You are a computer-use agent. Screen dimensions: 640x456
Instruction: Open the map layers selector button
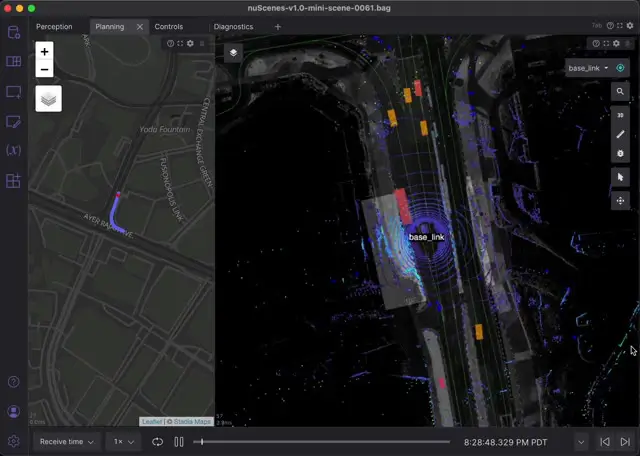[x=48, y=98]
